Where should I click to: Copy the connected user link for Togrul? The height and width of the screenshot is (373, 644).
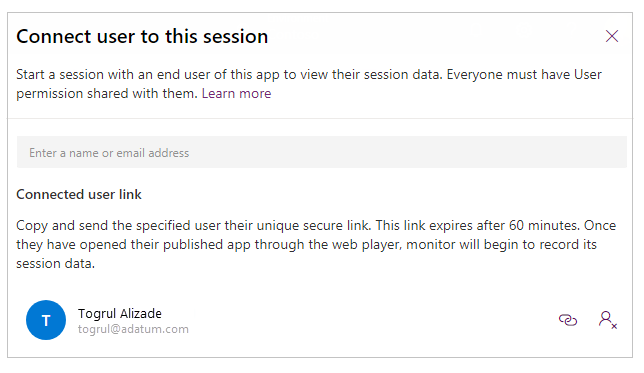(x=568, y=320)
